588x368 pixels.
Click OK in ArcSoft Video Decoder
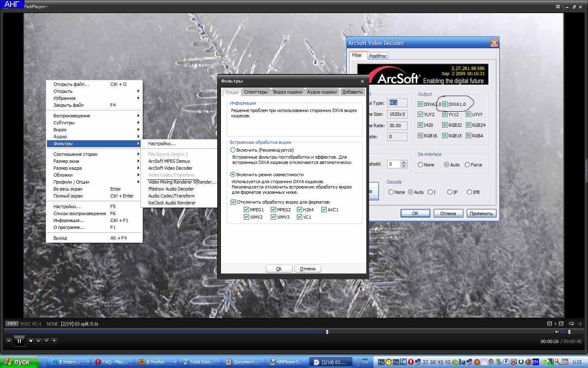[415, 213]
